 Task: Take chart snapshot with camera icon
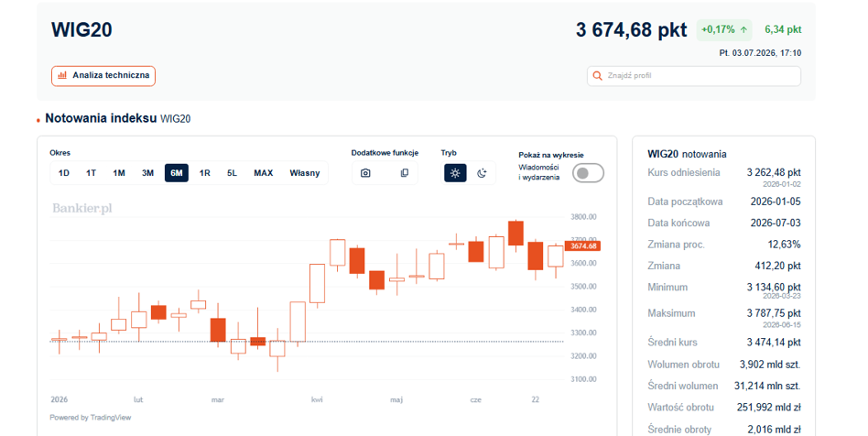click(365, 173)
